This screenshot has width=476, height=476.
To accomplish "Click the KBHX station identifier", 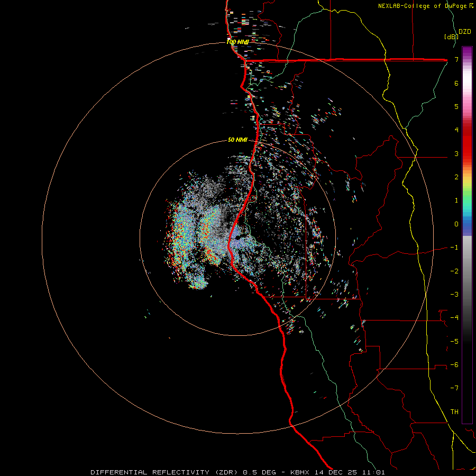I will (x=300, y=472).
